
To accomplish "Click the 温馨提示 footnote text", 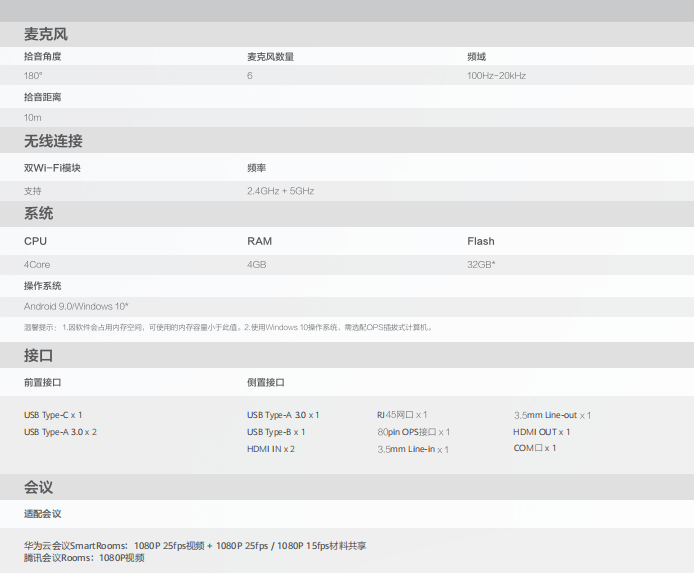I will click(x=227, y=327).
